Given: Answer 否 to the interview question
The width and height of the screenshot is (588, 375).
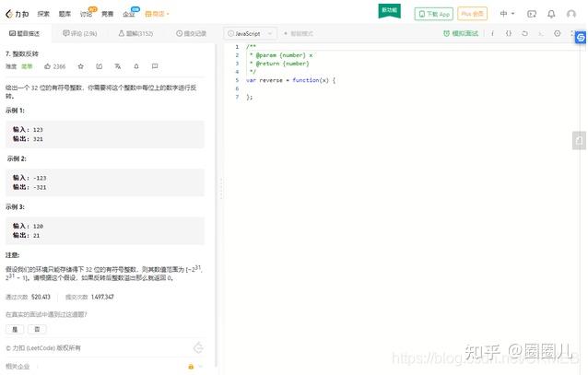Looking at the screenshot, I should (37, 329).
